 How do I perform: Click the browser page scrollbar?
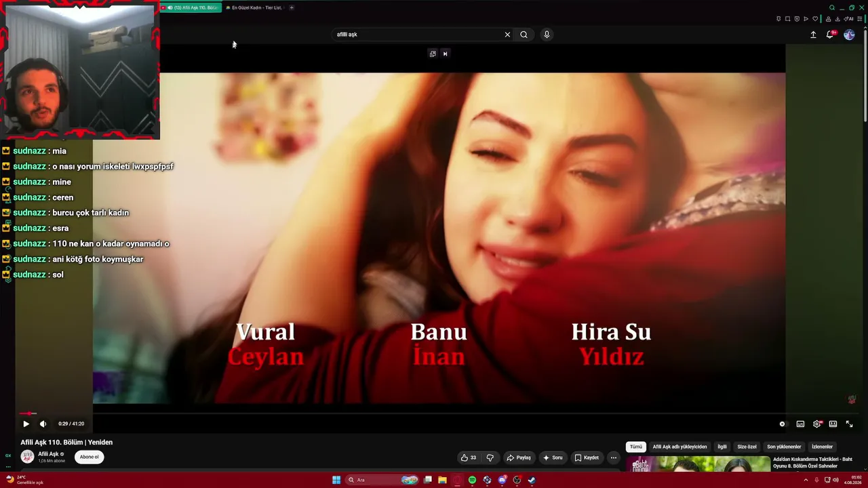tap(865, 75)
